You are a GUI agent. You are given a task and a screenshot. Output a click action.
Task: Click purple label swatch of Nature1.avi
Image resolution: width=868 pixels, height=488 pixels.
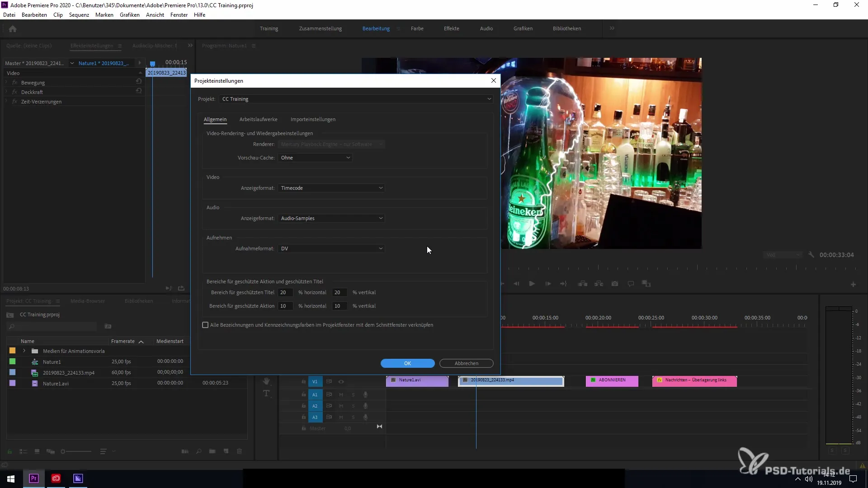point(12,383)
